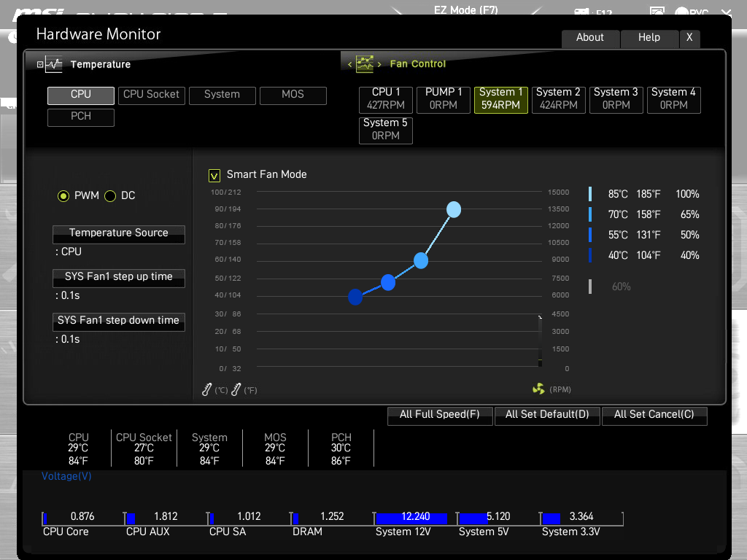Click the vertical fan speed indicator bar
The height and width of the screenshot is (560, 747).
(x=541, y=341)
